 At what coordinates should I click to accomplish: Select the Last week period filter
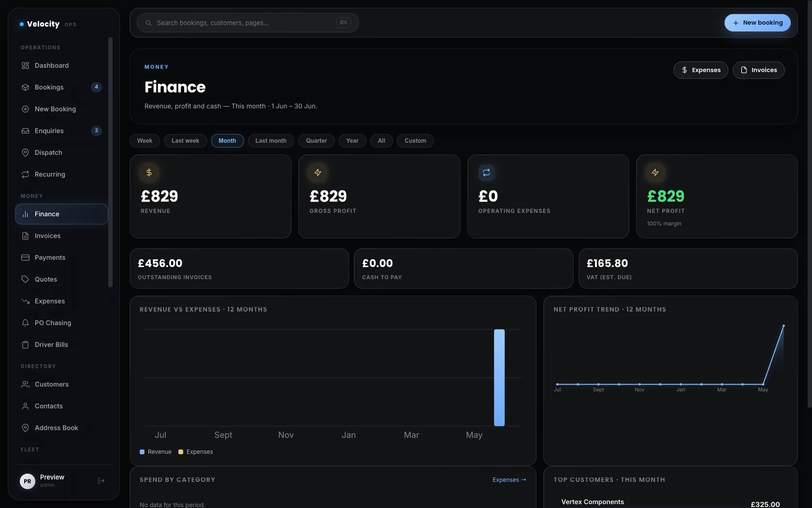(x=185, y=141)
